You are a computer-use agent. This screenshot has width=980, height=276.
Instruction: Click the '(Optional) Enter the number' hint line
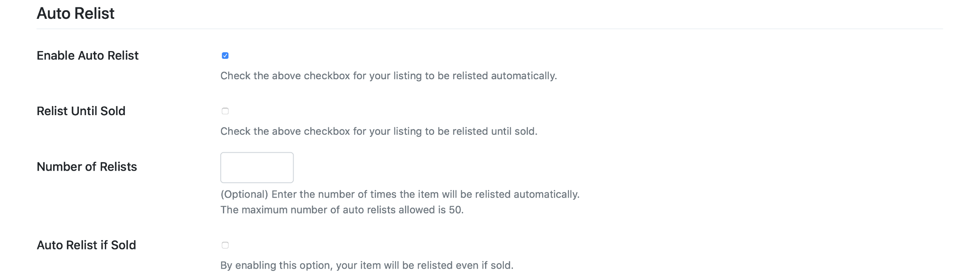pos(400,194)
